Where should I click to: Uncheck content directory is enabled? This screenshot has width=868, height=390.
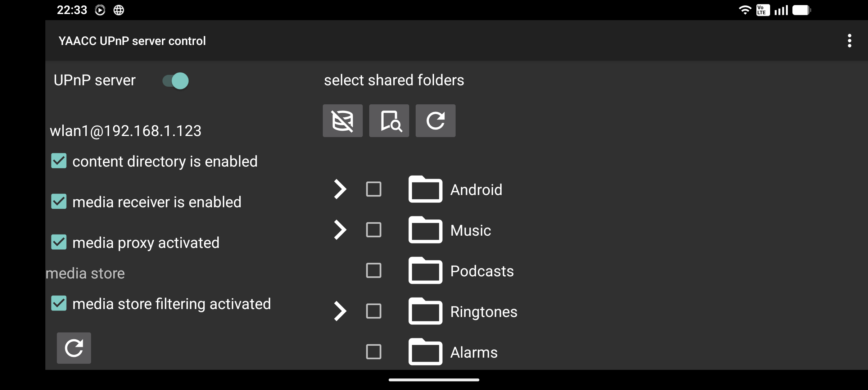(59, 161)
